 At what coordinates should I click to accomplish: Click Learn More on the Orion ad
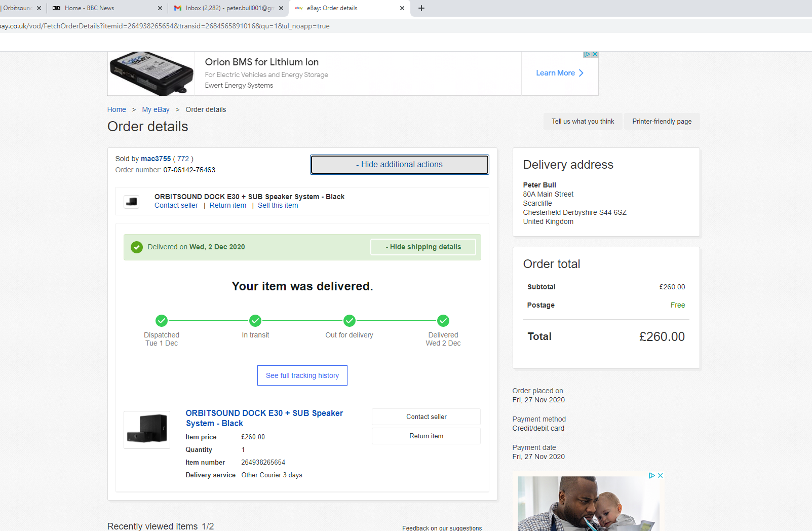click(560, 73)
